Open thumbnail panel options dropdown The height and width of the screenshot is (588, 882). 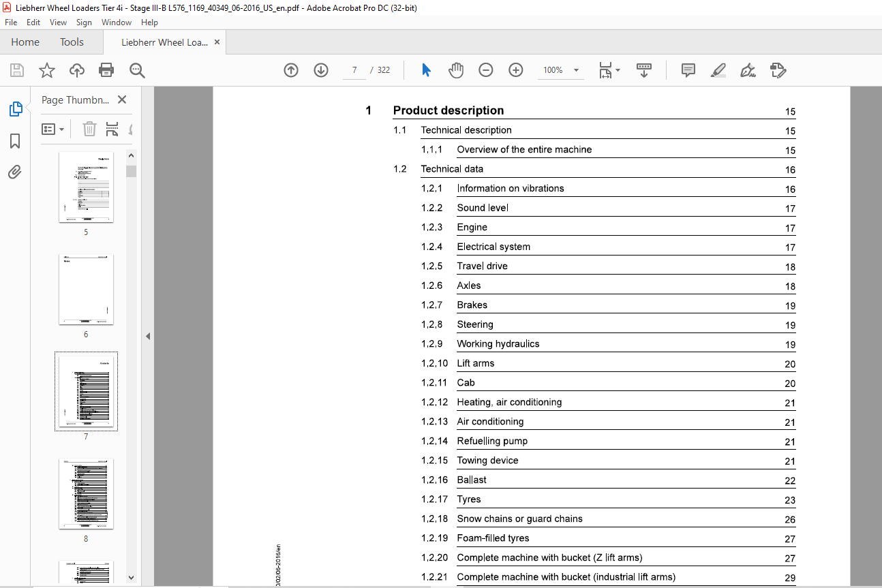tap(53, 129)
